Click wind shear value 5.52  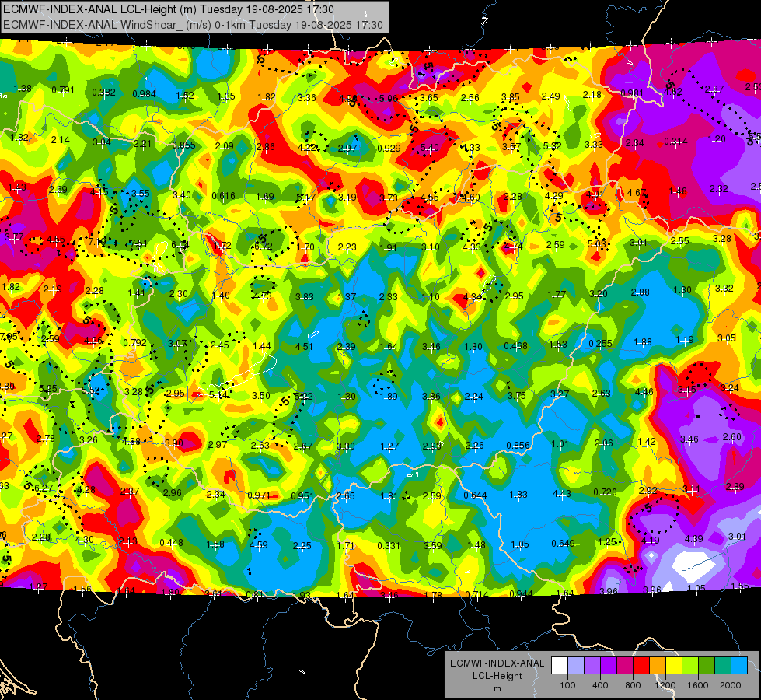(x=90, y=390)
